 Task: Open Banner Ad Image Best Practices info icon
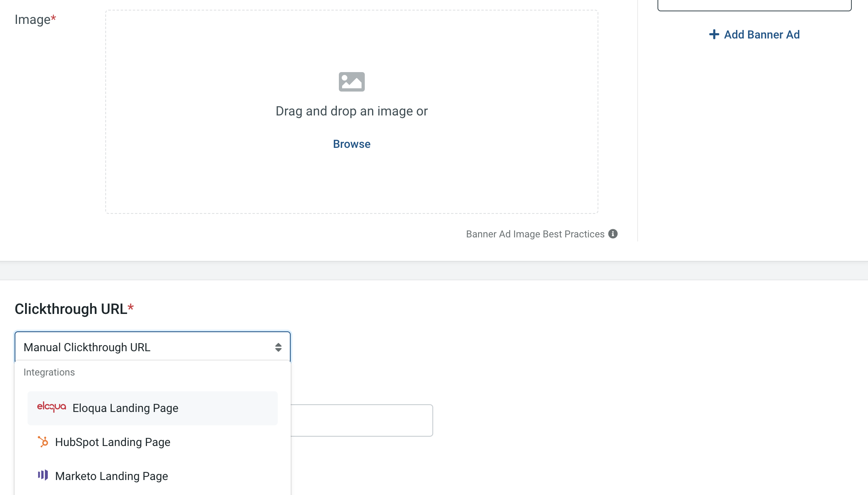click(613, 234)
